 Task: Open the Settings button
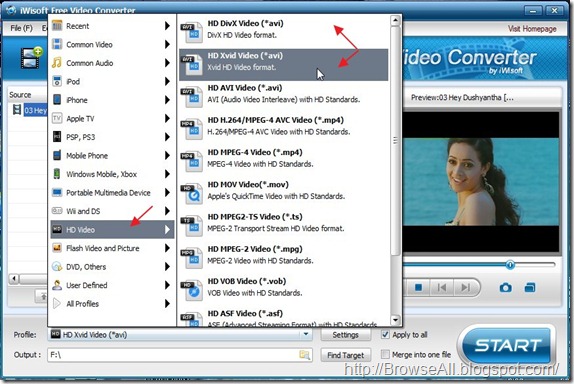coord(346,335)
